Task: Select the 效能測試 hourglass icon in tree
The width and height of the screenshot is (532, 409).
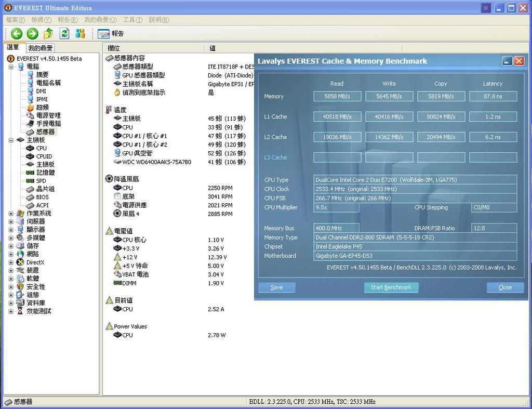Action: [20, 311]
